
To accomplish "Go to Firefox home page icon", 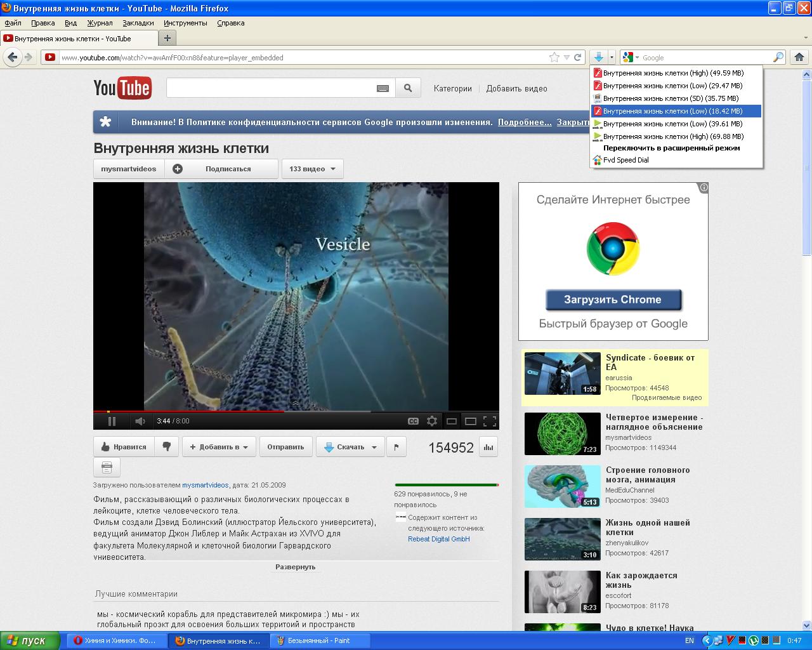I will 799,57.
